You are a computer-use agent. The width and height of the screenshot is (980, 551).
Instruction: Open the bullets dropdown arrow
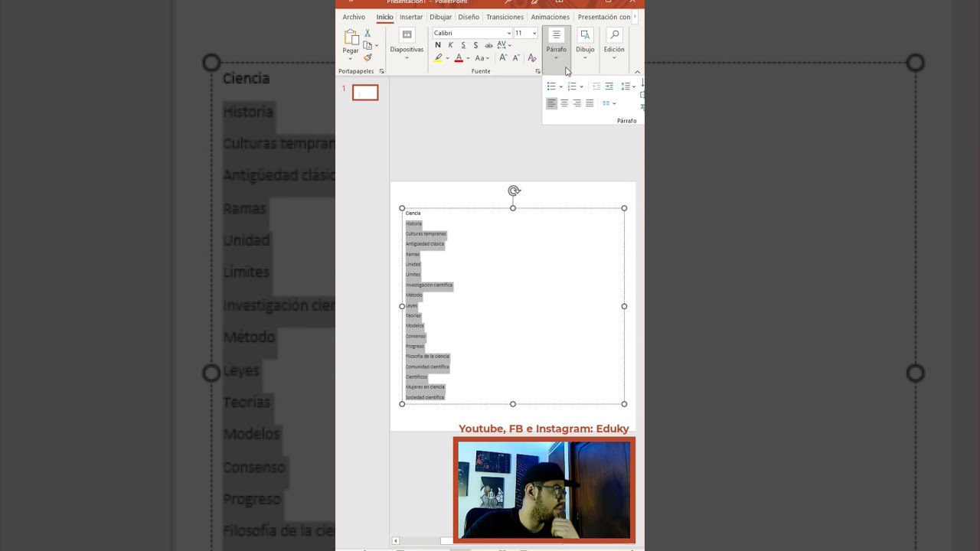pos(560,86)
